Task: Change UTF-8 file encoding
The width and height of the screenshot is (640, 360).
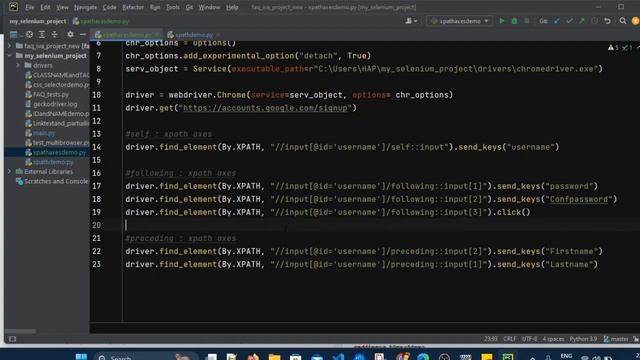Action: point(529,339)
